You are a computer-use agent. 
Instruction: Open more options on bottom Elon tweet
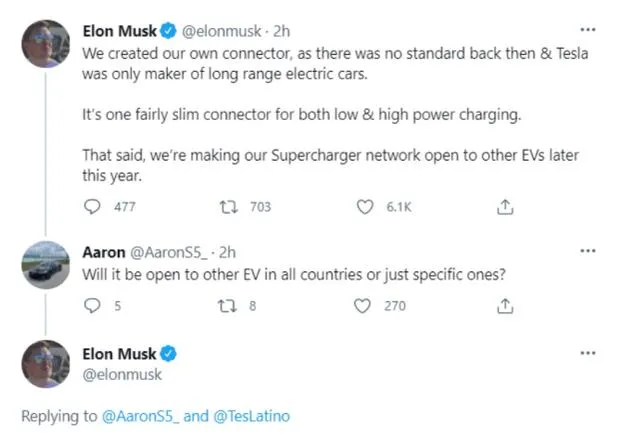(x=588, y=353)
